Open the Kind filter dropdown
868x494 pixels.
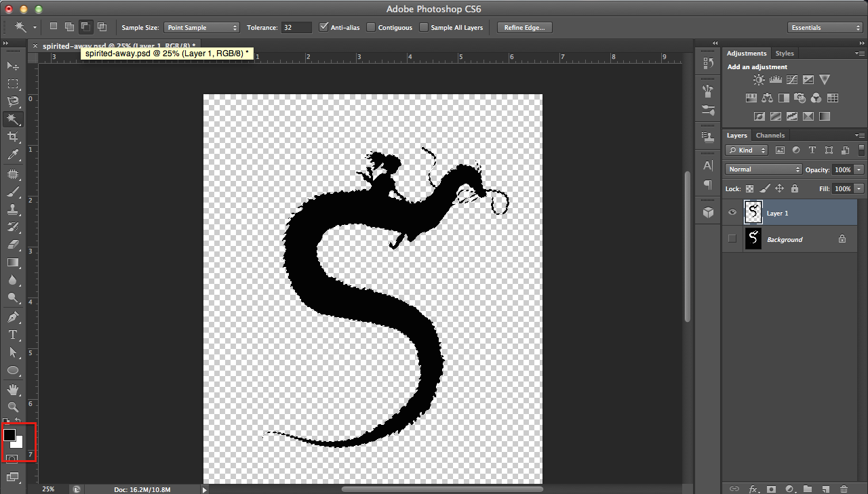(747, 150)
